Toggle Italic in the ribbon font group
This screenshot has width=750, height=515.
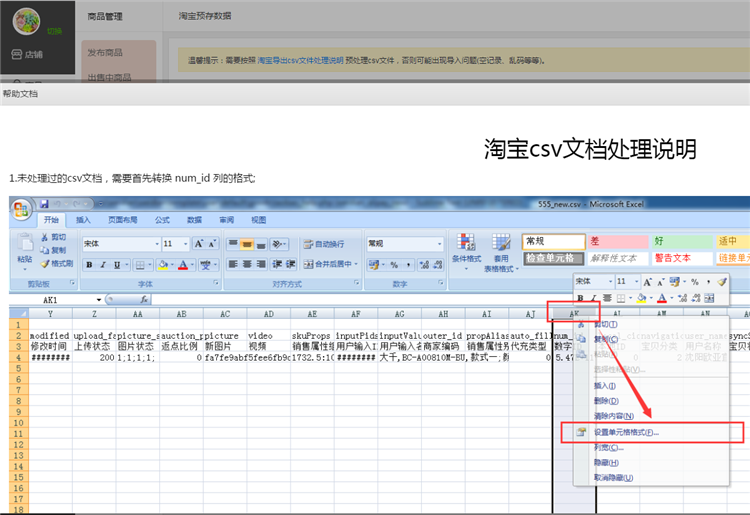tap(103, 265)
